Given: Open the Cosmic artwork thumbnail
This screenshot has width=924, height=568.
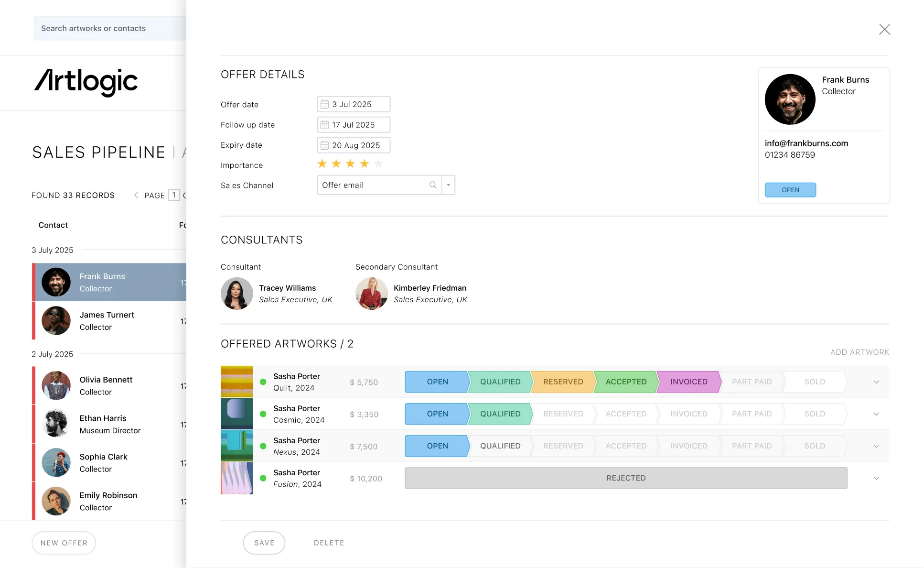Looking at the screenshot, I should pos(236,414).
